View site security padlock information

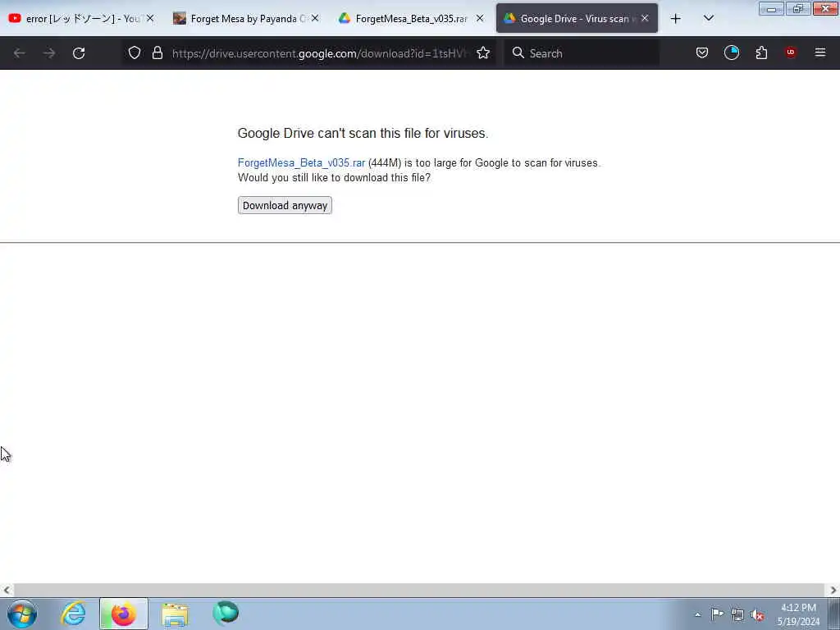point(157,53)
